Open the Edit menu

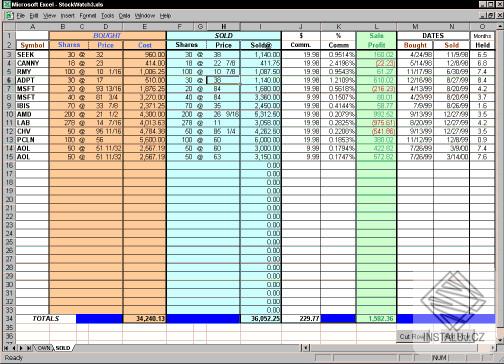[x=34, y=16]
